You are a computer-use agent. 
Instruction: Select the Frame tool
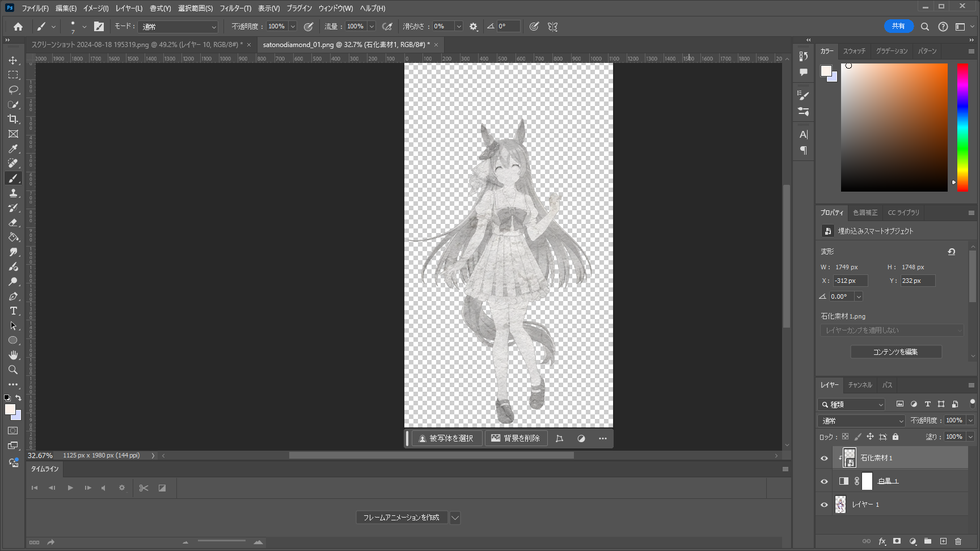(x=13, y=134)
